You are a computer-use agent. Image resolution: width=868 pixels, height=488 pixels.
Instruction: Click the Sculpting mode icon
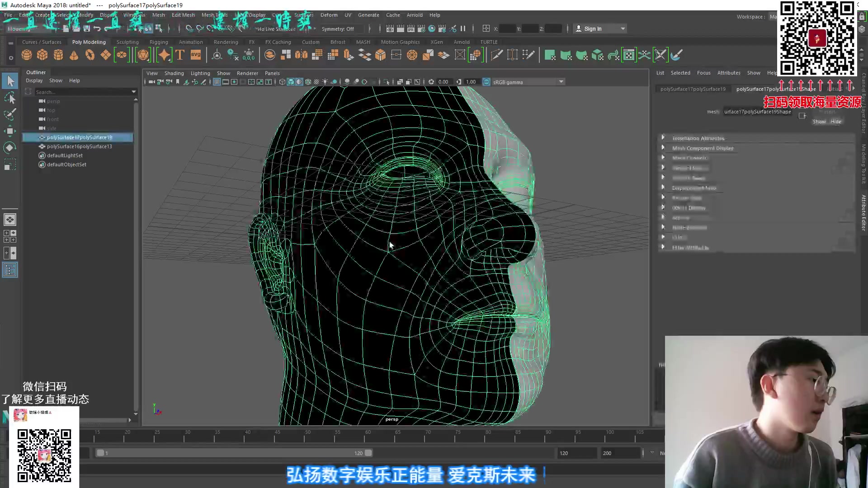pyautogui.click(x=127, y=41)
